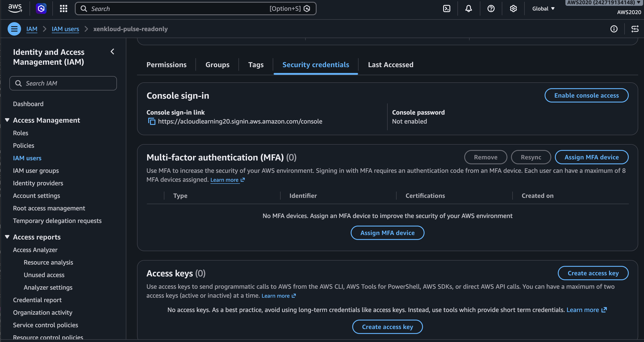Go to the IAM users breadcrumb link

[65, 29]
